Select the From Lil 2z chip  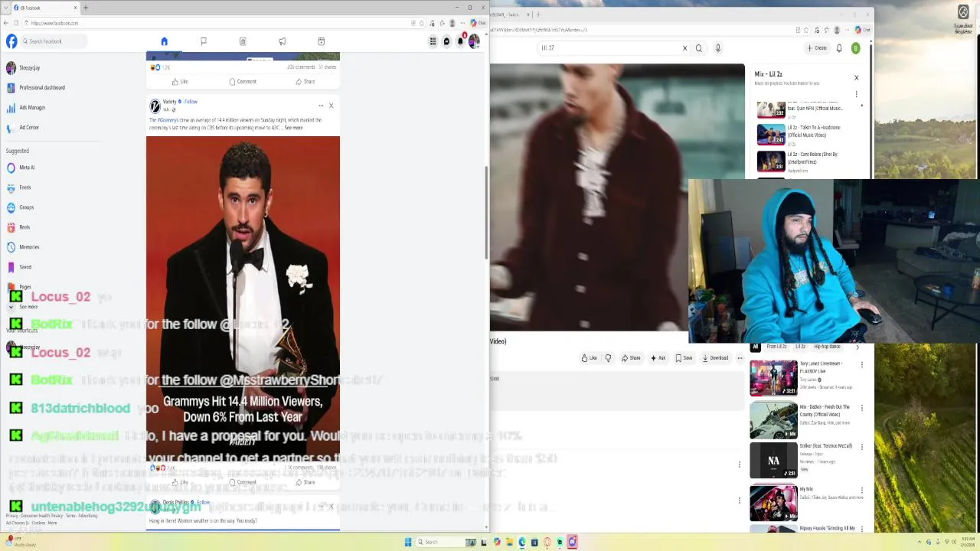click(776, 347)
